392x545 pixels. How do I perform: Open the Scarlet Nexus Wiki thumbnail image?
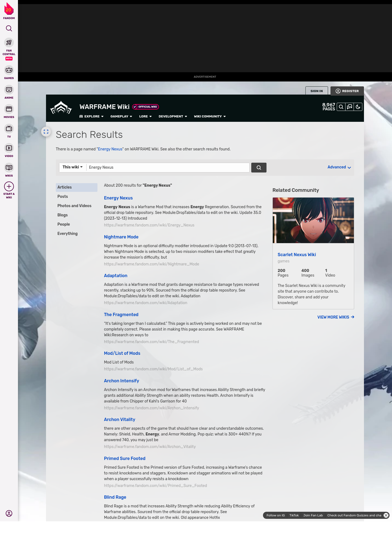313,220
